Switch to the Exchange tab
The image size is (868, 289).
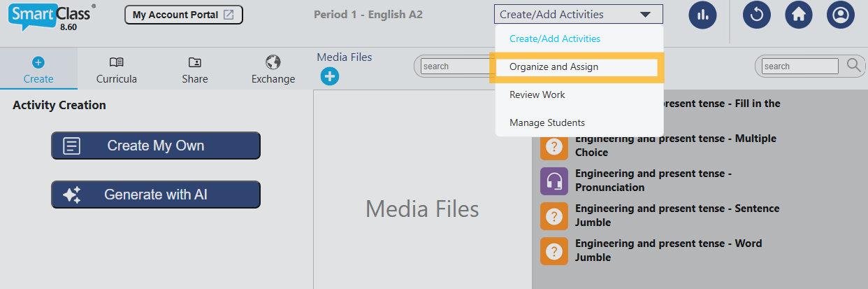pyautogui.click(x=273, y=70)
